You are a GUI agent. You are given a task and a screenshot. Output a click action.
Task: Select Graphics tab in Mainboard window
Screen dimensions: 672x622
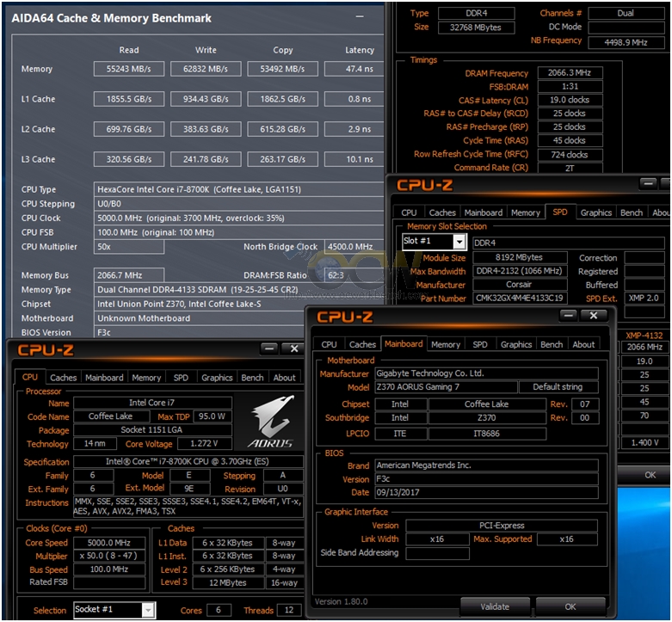(516, 344)
